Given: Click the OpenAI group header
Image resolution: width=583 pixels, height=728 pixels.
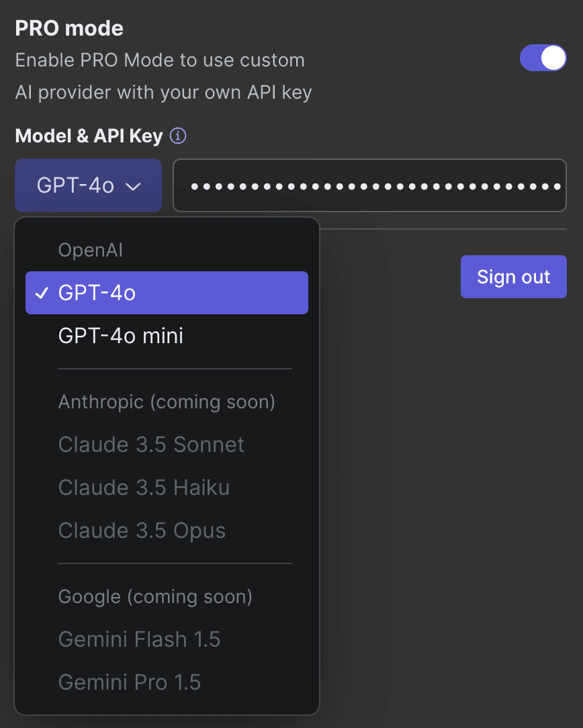Looking at the screenshot, I should click(x=91, y=250).
